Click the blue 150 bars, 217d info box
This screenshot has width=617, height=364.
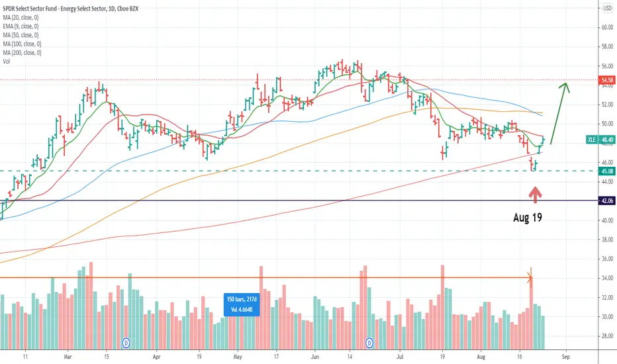click(242, 304)
